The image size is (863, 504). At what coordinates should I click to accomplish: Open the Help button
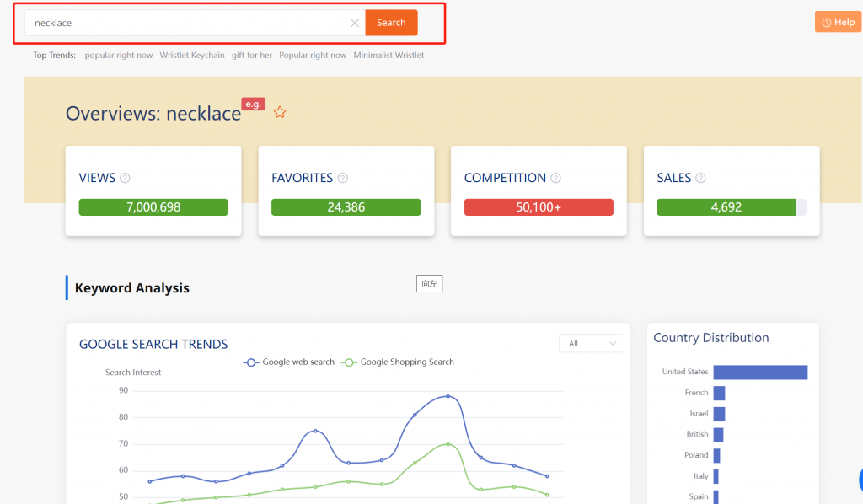tap(838, 22)
